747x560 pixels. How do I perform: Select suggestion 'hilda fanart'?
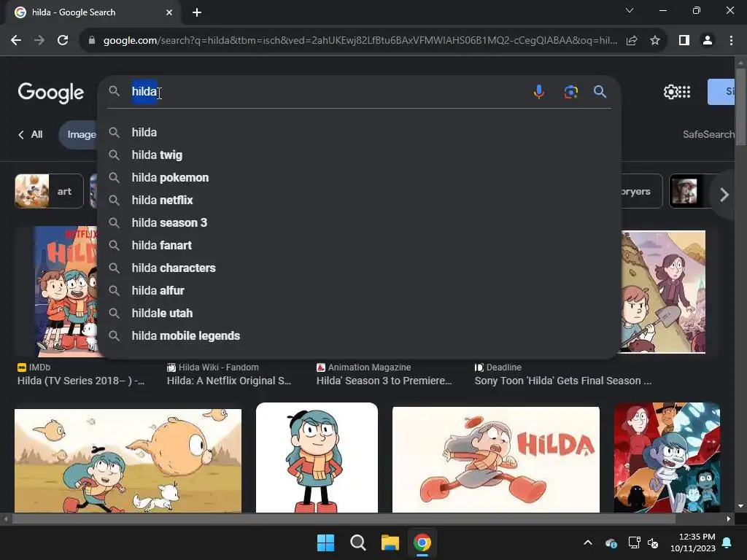point(359,245)
